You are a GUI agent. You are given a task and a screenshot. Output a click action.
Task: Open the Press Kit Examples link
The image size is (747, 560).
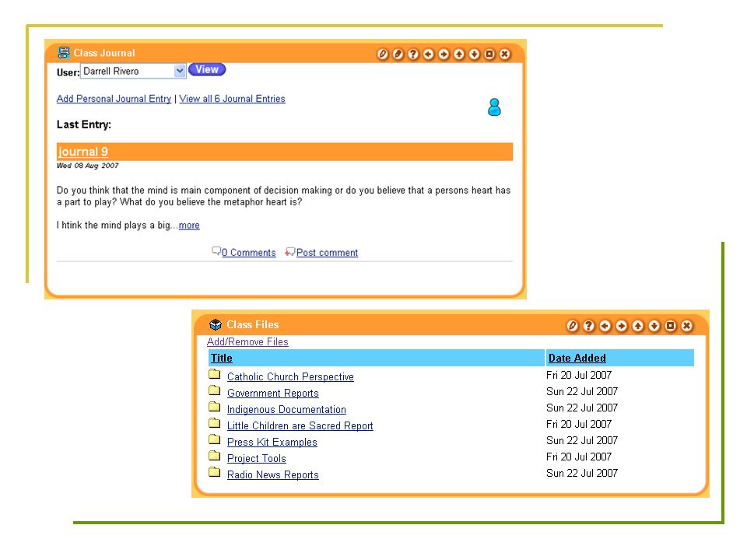(272, 442)
